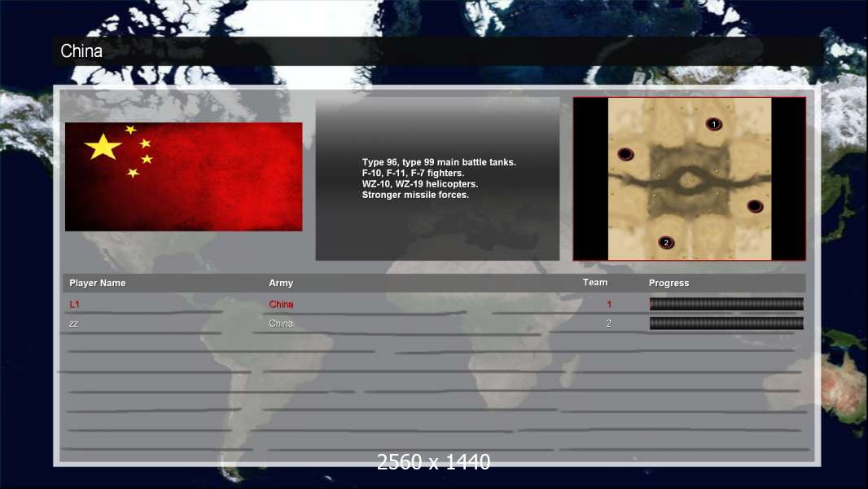The height and width of the screenshot is (489, 868).
Task: Click team number 2 for zz
Action: pyautogui.click(x=609, y=324)
